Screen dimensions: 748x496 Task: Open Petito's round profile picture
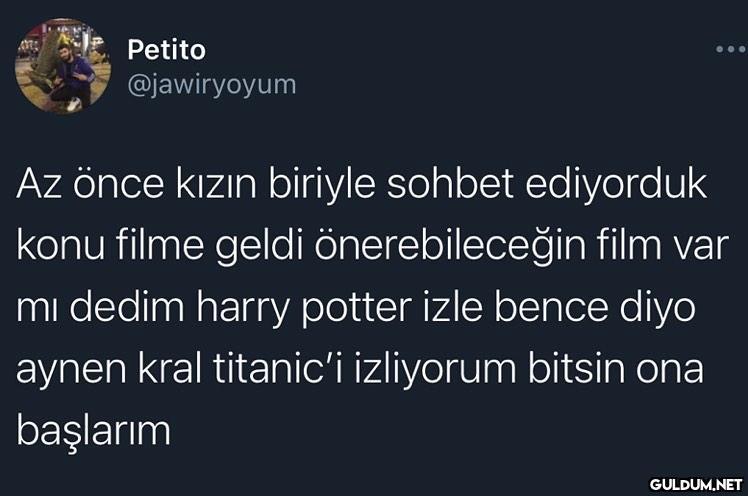click(63, 66)
